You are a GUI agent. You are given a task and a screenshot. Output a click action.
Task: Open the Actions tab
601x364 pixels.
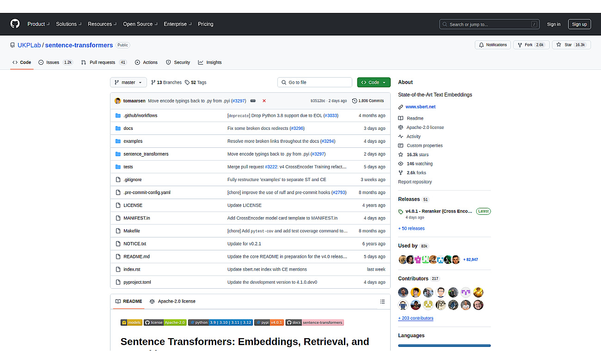click(146, 62)
